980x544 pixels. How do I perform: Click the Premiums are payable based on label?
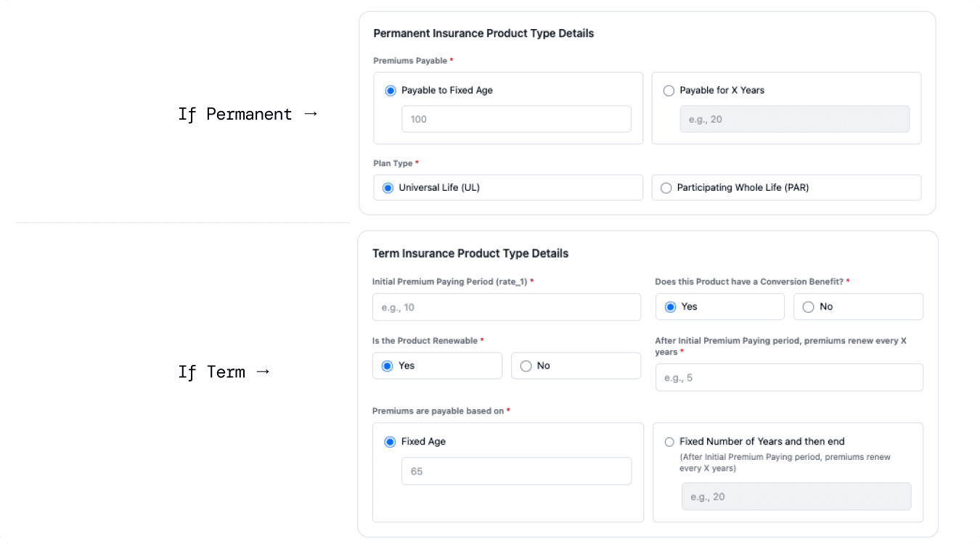pyautogui.click(x=441, y=411)
